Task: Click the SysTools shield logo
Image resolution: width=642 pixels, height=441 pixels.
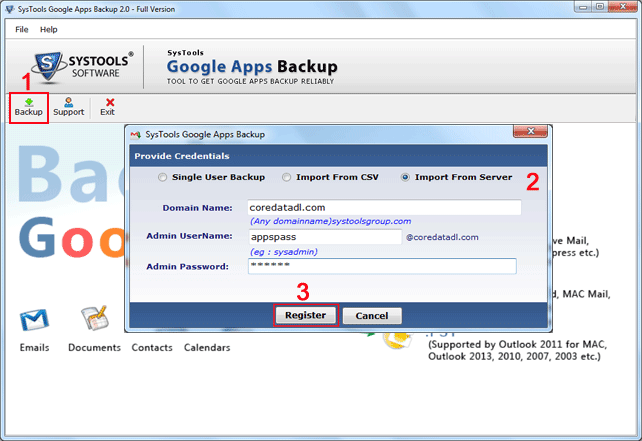Action: (x=48, y=66)
